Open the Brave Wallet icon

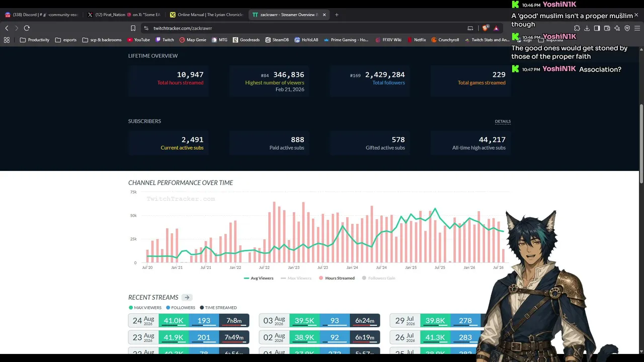pyautogui.click(x=607, y=28)
